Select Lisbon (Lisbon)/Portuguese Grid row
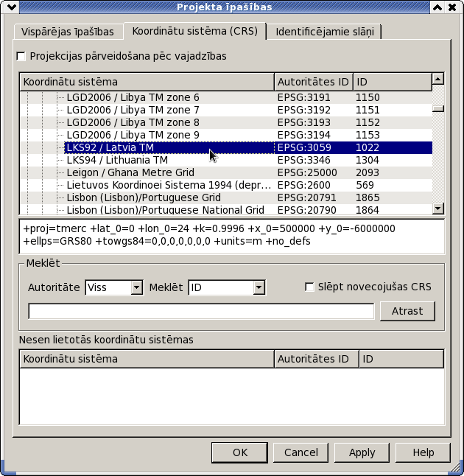 226,197
